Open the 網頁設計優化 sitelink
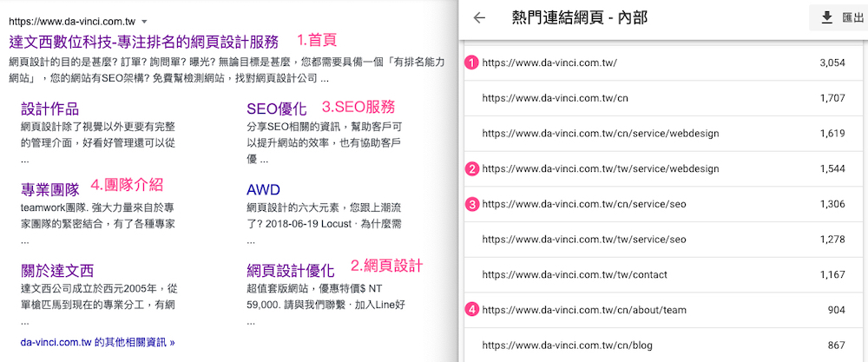This screenshot has height=362, width=868. (x=291, y=271)
